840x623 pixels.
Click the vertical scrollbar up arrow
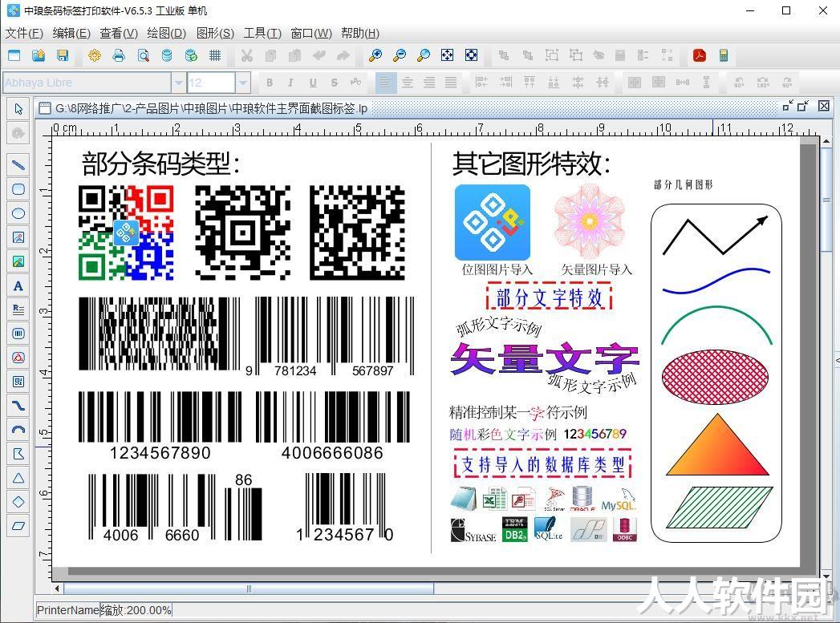(x=826, y=141)
